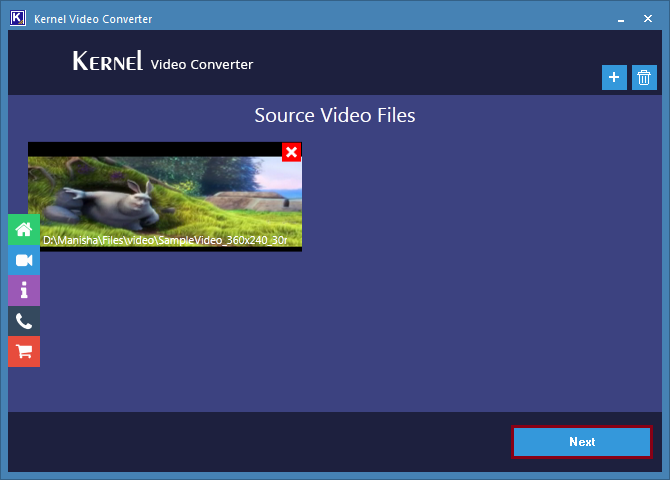Screen dimensions: 670x480
Task: Add a video file with the plus button
Action: (x=614, y=77)
